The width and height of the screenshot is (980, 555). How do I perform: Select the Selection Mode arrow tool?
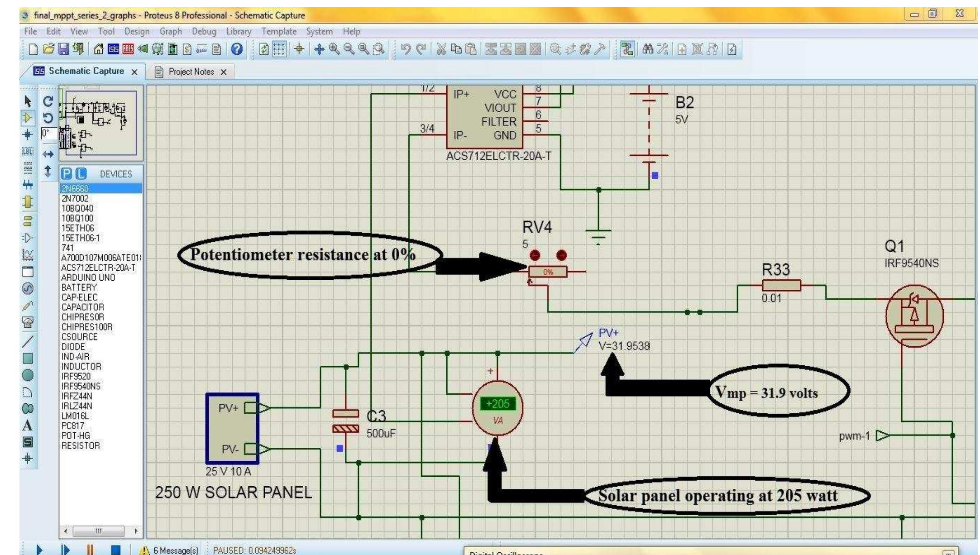tap(27, 100)
